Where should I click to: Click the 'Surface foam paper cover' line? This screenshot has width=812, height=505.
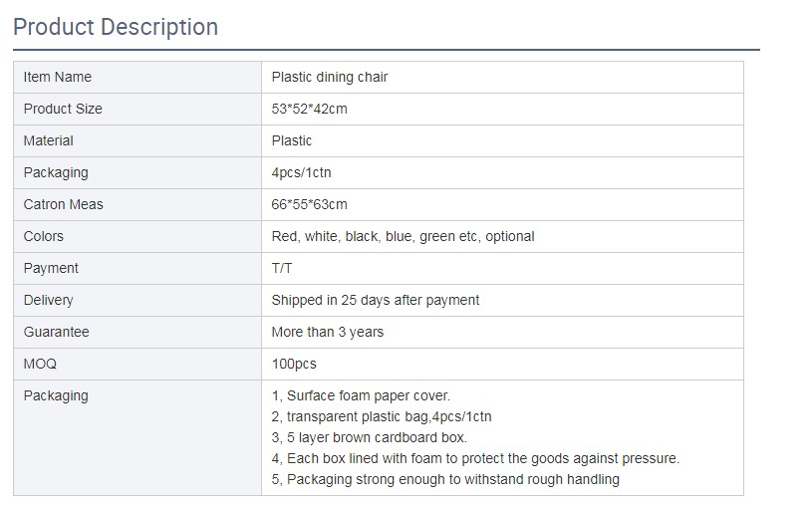point(361,395)
